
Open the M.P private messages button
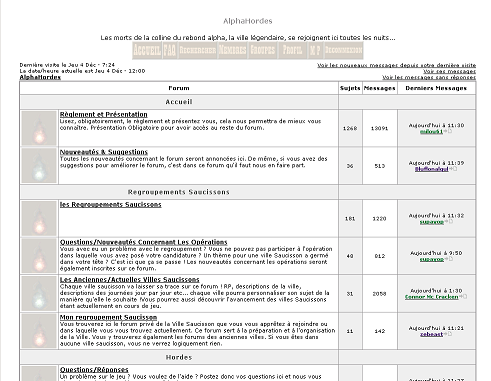315,50
